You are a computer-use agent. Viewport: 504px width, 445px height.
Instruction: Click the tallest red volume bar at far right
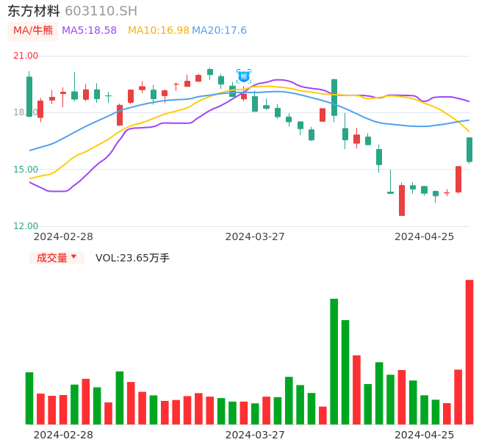tap(469, 352)
